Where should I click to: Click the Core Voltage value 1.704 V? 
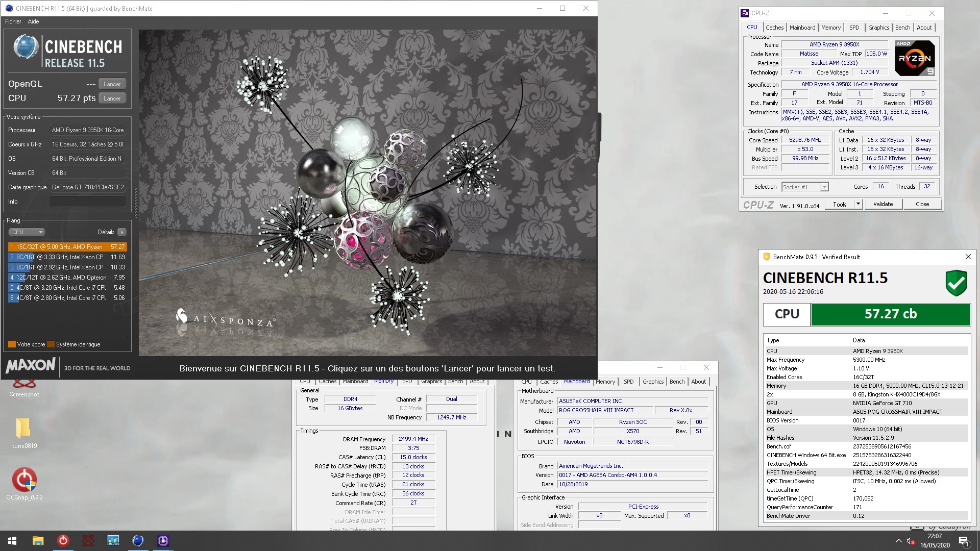[869, 72]
